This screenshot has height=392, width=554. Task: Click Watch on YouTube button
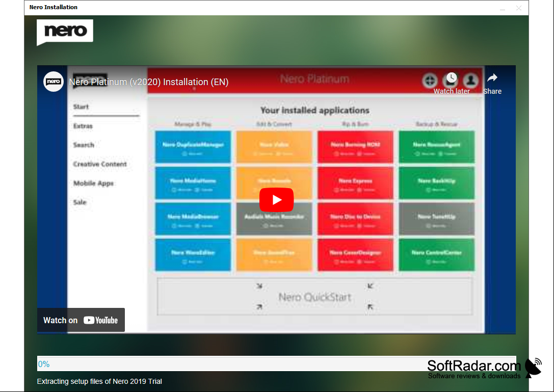point(81,320)
